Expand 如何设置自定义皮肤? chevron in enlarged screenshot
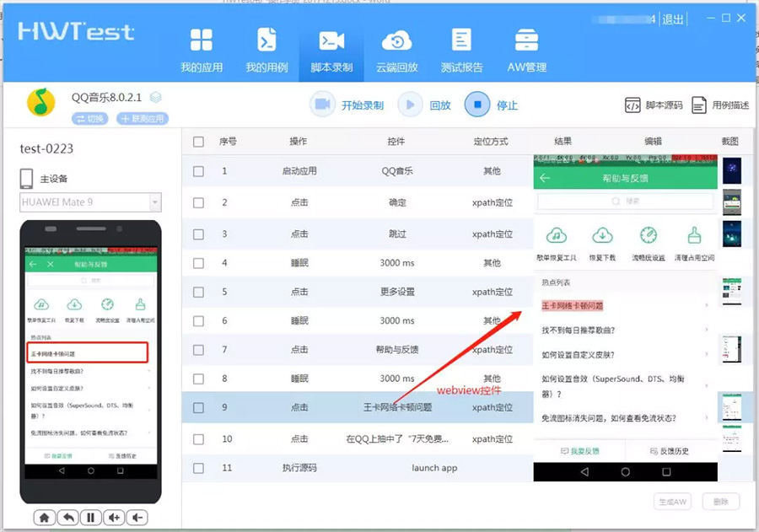759x532 pixels. (707, 354)
